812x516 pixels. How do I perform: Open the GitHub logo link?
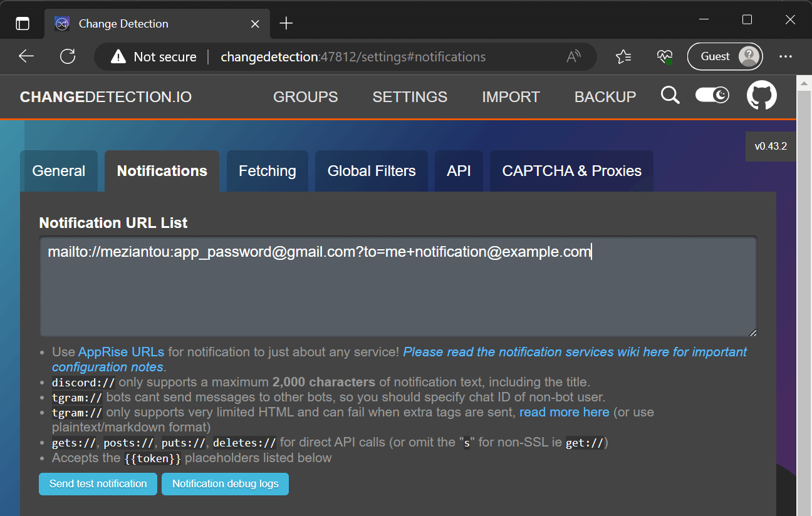point(761,96)
